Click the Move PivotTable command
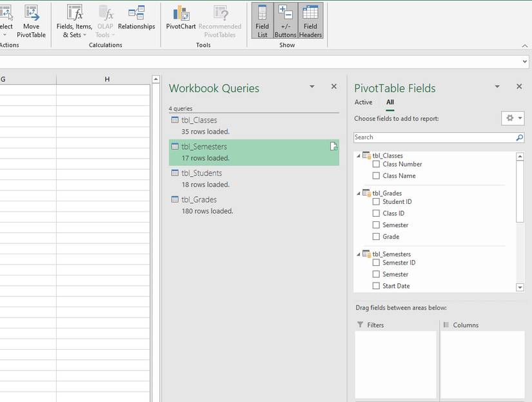532x402 pixels. (30, 19)
